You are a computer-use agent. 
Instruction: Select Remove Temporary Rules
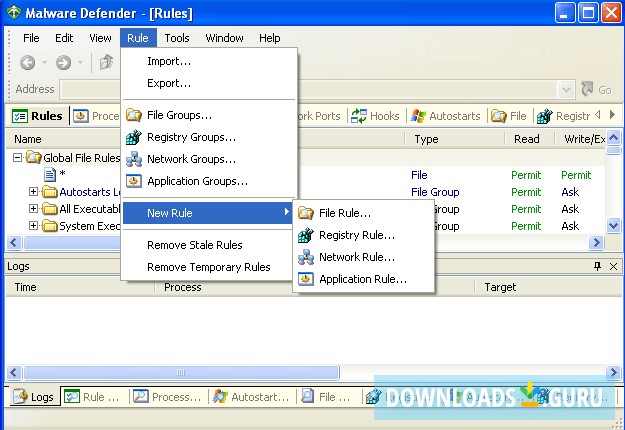point(207,267)
